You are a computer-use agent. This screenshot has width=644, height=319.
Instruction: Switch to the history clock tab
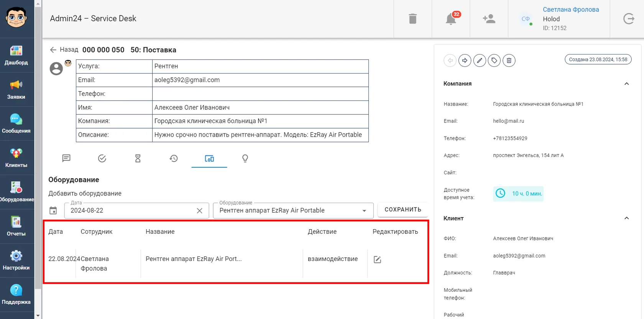(x=174, y=158)
